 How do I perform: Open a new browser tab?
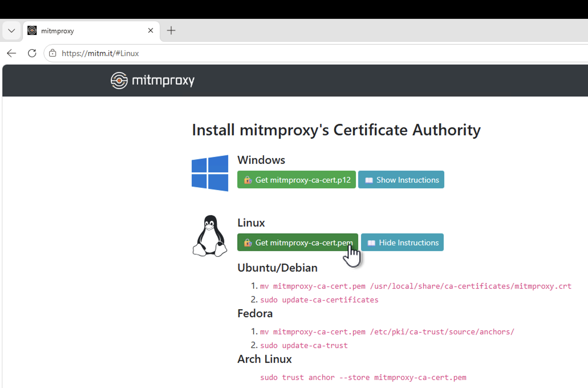tap(171, 31)
